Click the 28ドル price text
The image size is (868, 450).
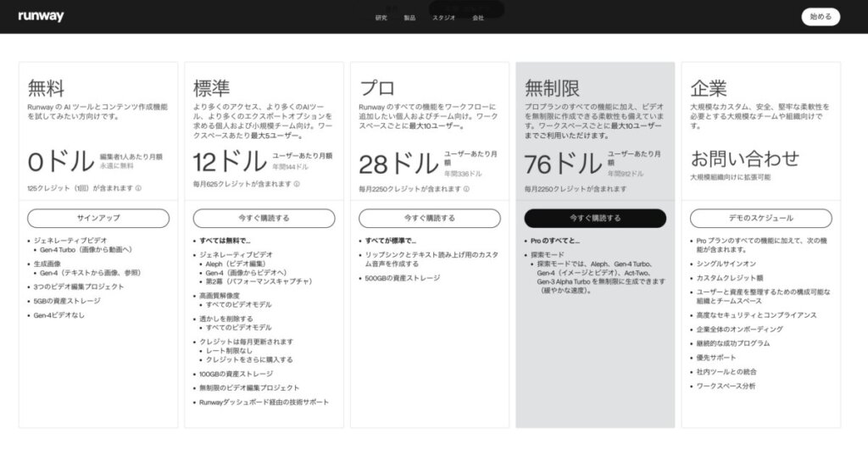(x=398, y=164)
